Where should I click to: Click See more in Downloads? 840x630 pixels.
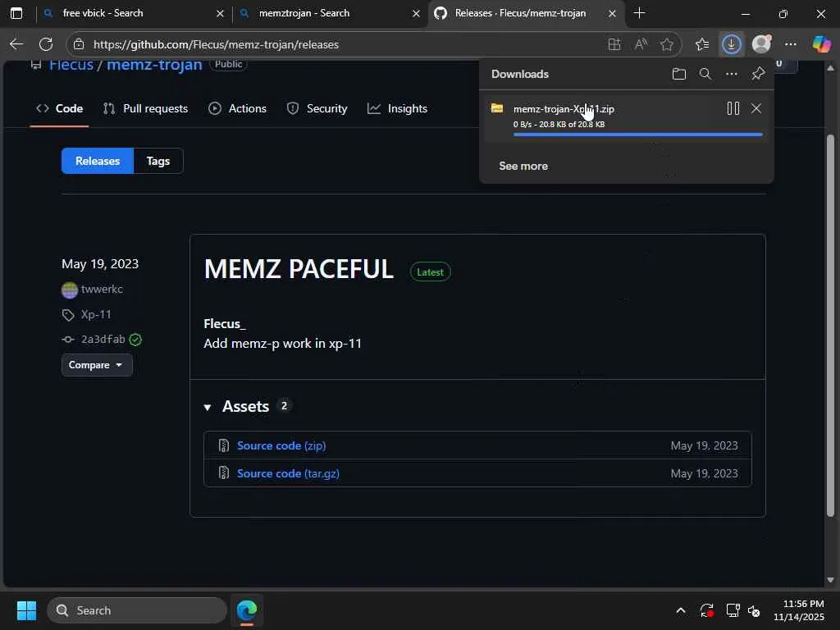[x=523, y=166]
